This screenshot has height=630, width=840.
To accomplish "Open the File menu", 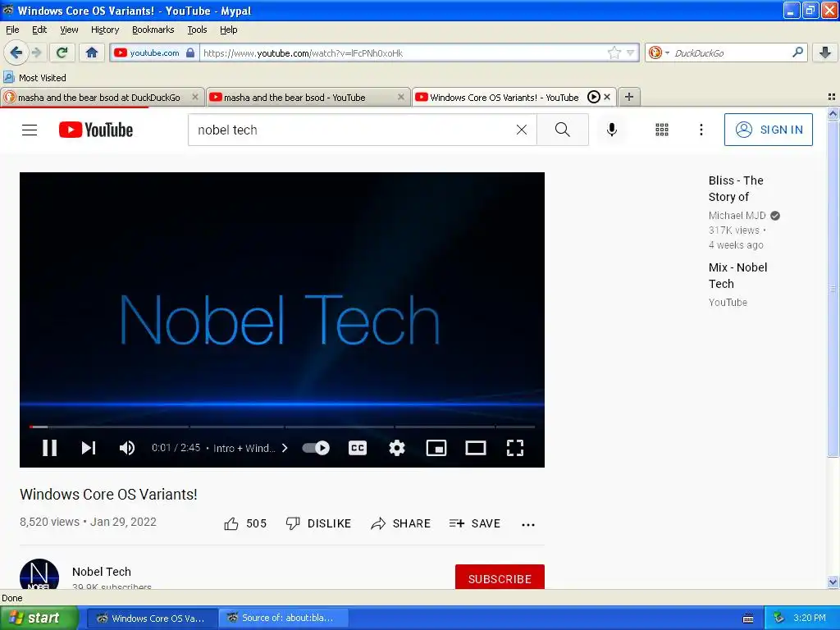I will 12,30.
